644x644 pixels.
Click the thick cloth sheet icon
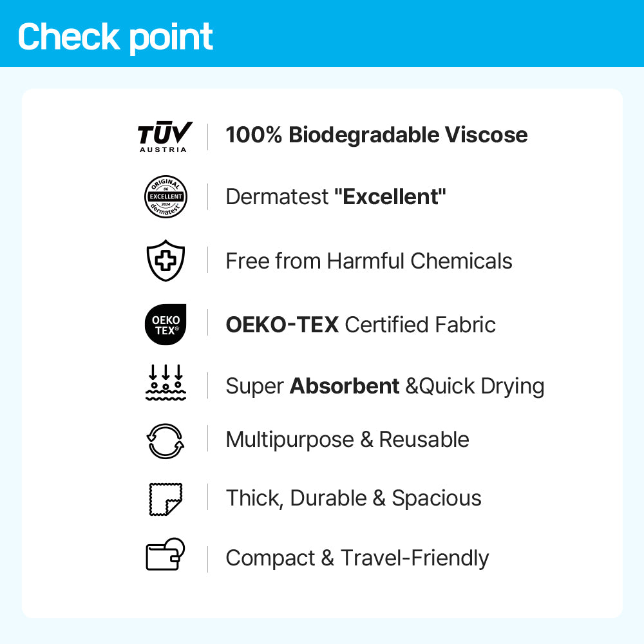coord(165,498)
